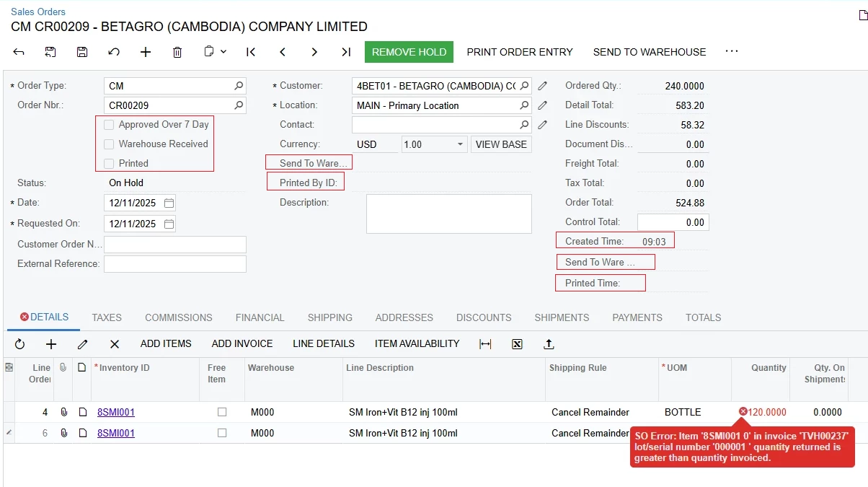Add row in details grid
This screenshot has width=868, height=487.
coord(51,344)
